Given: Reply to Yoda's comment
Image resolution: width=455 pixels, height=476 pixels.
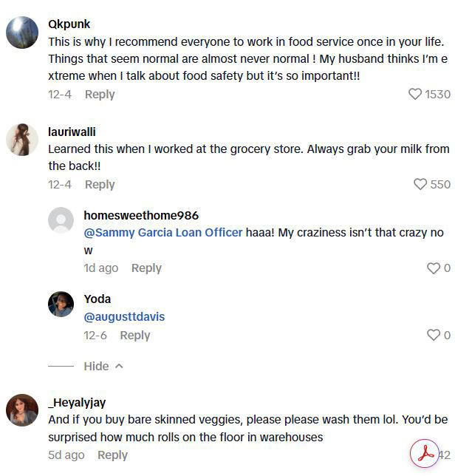Looking at the screenshot, I should coord(135,336).
